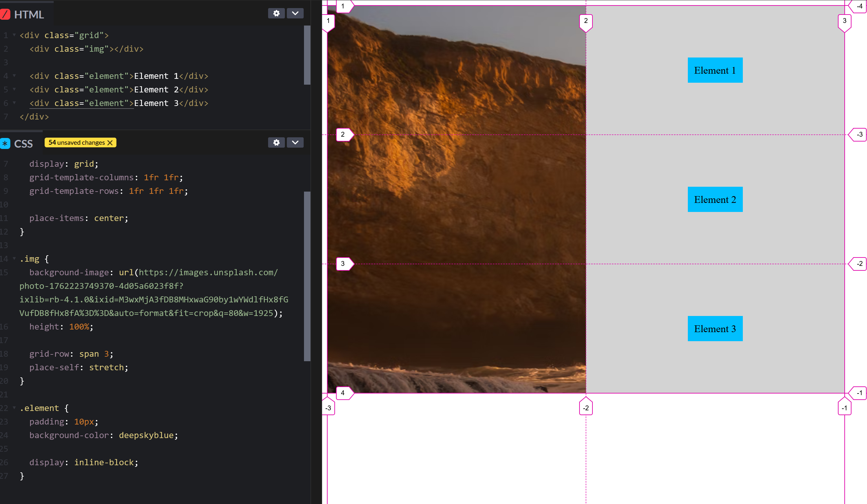Image resolution: width=867 pixels, height=504 pixels.
Task: Dismiss the 54 unsaved changes badge
Action: (x=110, y=143)
